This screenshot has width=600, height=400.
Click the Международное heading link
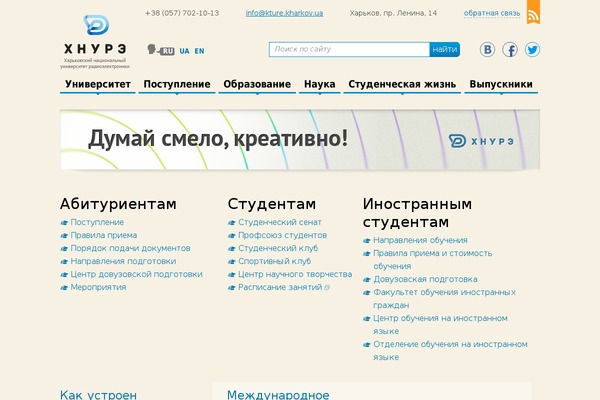click(278, 395)
